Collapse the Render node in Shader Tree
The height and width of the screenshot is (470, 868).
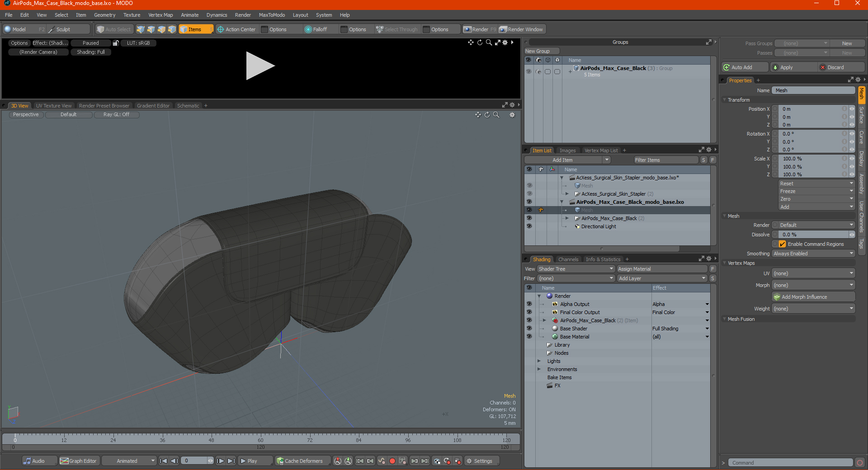(x=539, y=296)
